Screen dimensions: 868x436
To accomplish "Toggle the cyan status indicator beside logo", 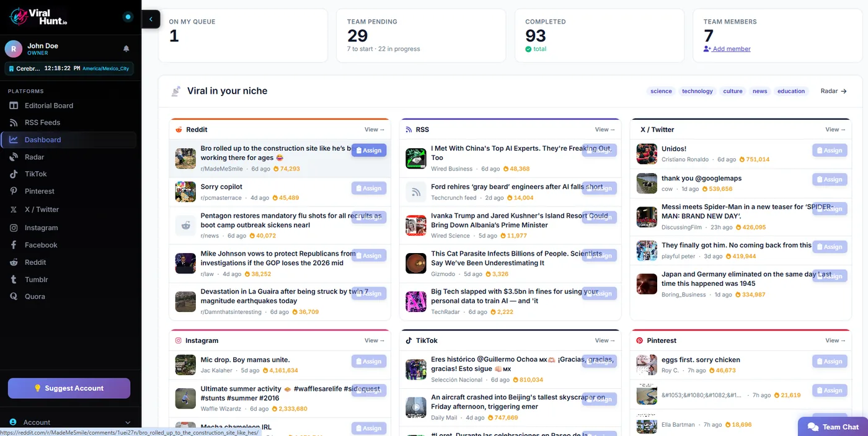I will click(x=128, y=17).
